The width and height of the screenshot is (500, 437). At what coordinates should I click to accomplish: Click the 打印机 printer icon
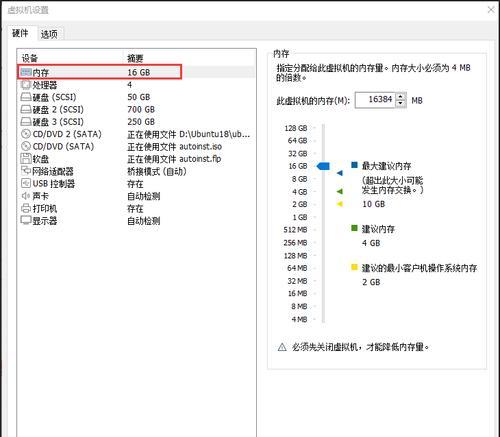[26, 208]
